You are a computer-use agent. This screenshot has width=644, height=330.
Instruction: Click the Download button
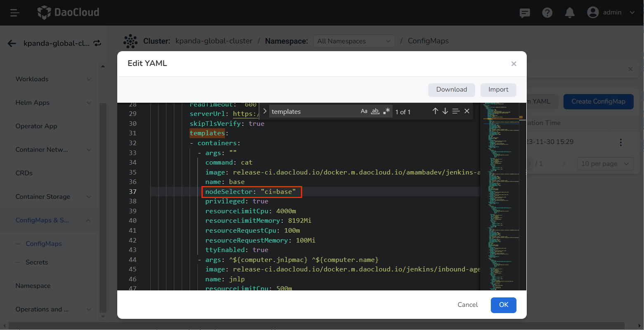tap(451, 90)
